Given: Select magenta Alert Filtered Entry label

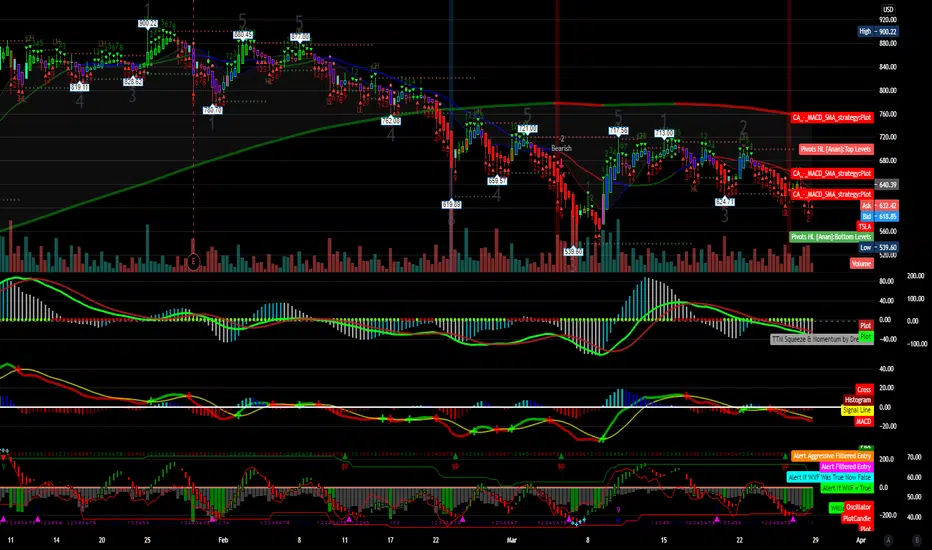Looking at the screenshot, I should pyautogui.click(x=846, y=467).
